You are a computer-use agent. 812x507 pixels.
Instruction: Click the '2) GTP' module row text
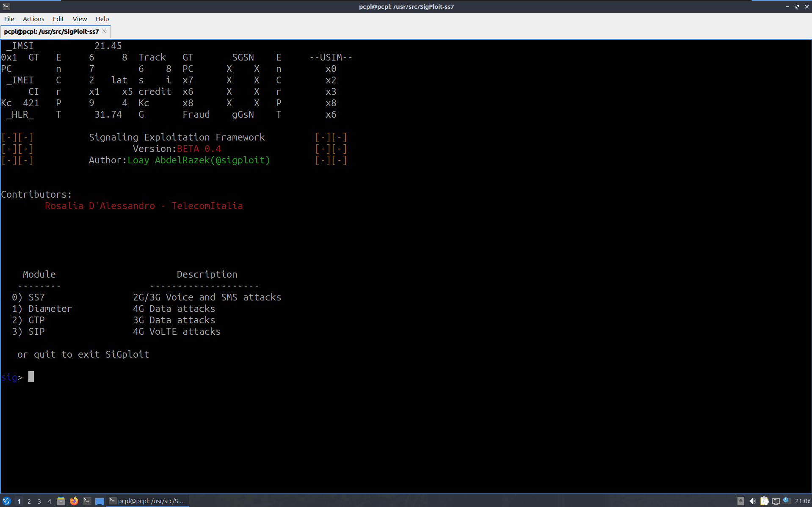coord(28,320)
